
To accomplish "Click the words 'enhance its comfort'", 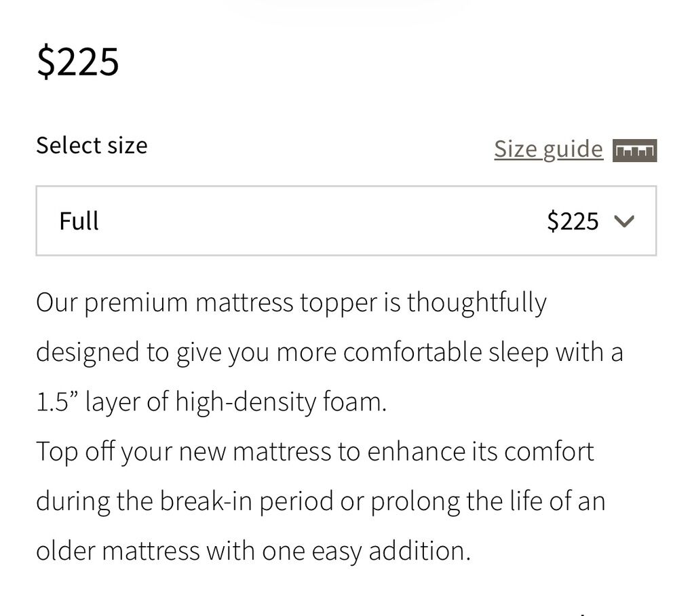I will (x=480, y=452).
